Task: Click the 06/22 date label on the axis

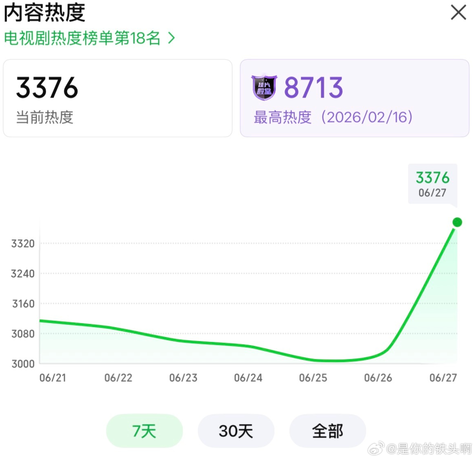Action: [x=118, y=378]
